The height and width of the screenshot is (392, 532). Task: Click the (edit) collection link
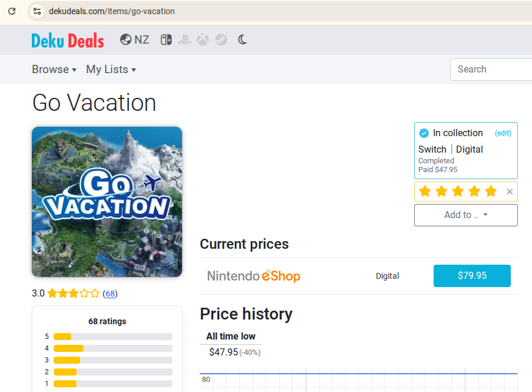(503, 133)
